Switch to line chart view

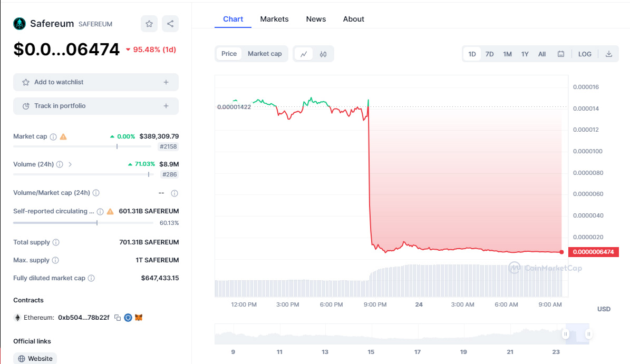point(304,54)
